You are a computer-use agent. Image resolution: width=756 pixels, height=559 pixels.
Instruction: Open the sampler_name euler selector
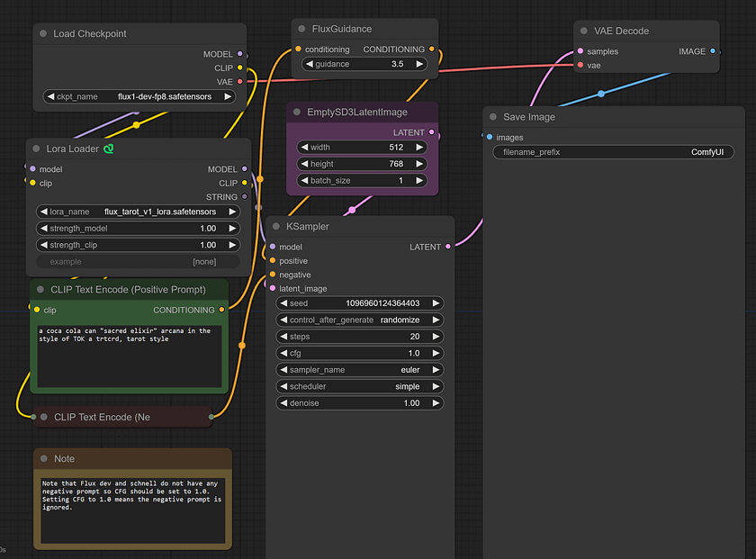coord(360,369)
